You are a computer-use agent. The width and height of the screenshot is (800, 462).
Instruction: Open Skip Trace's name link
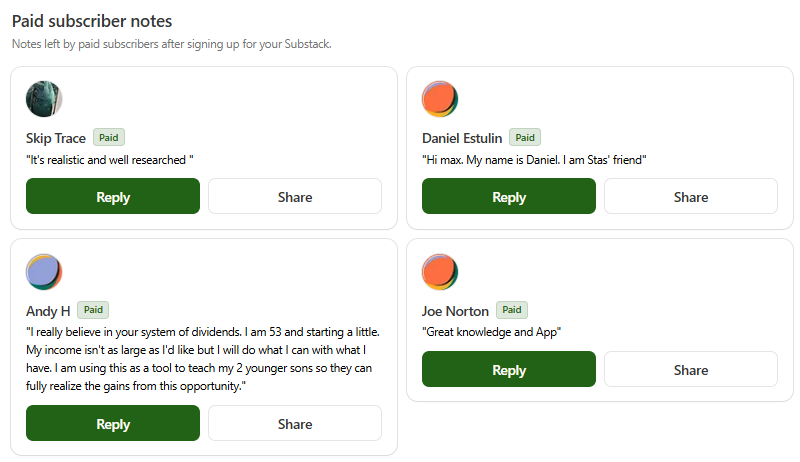pyautogui.click(x=56, y=139)
